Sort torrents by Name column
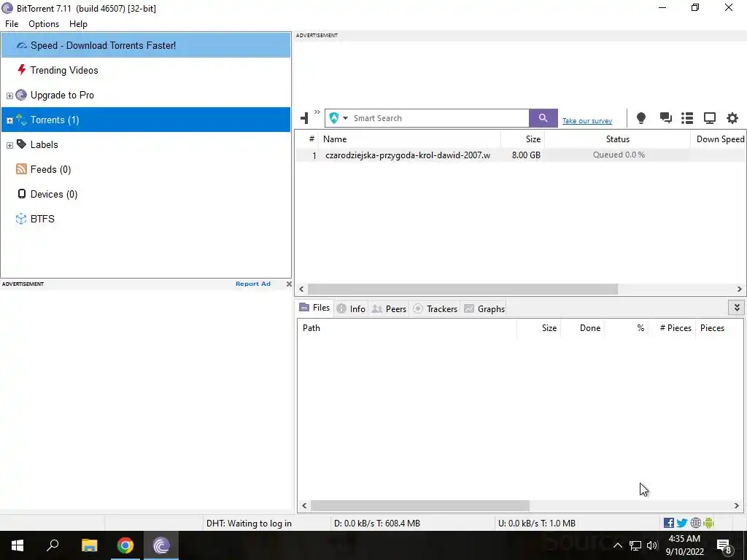The width and height of the screenshot is (747, 560). (x=410, y=139)
